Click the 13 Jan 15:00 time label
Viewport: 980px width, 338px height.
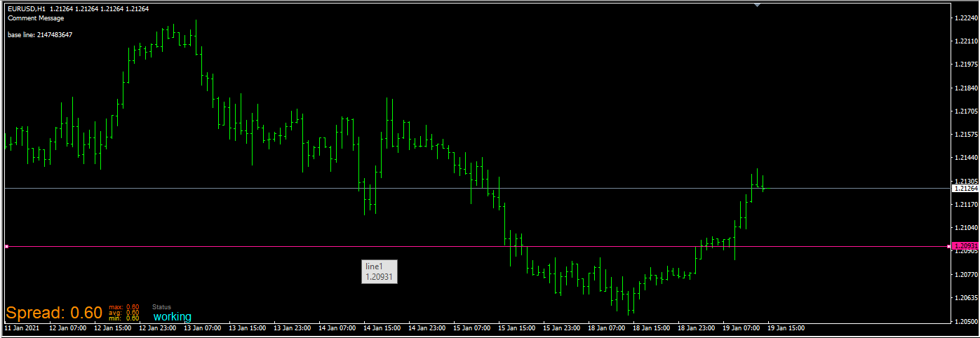click(248, 328)
